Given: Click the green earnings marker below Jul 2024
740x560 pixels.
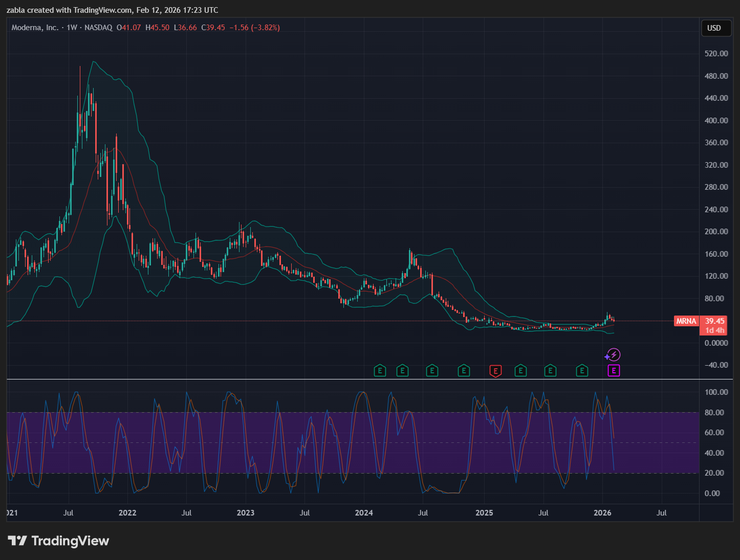Looking at the screenshot, I should [x=432, y=371].
